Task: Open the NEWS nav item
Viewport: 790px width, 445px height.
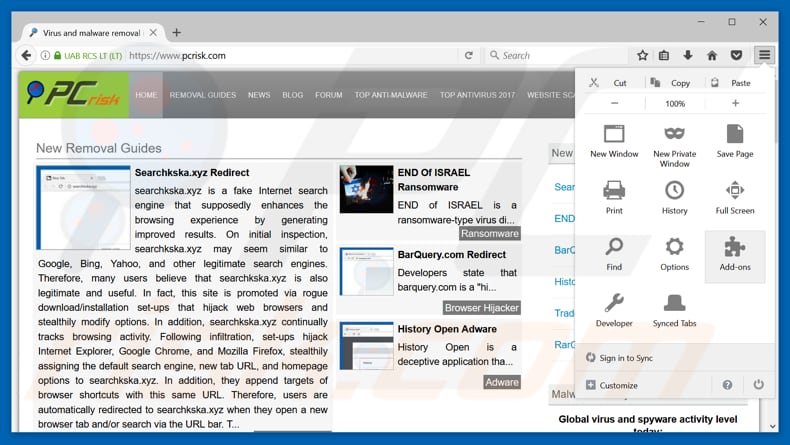Action: (x=259, y=95)
